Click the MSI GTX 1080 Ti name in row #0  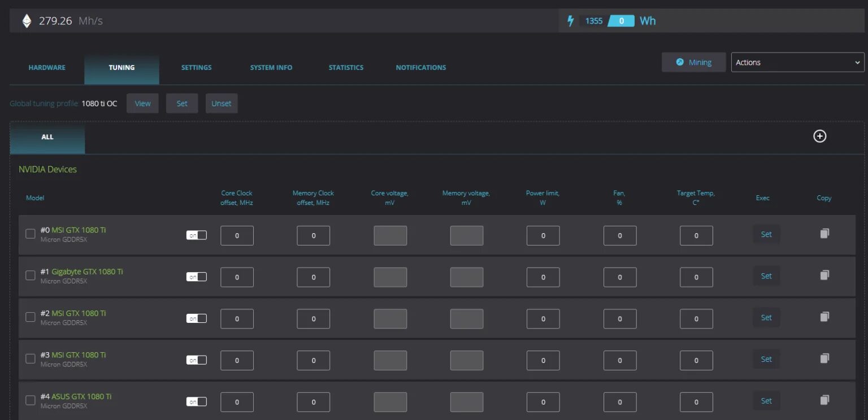(79, 230)
